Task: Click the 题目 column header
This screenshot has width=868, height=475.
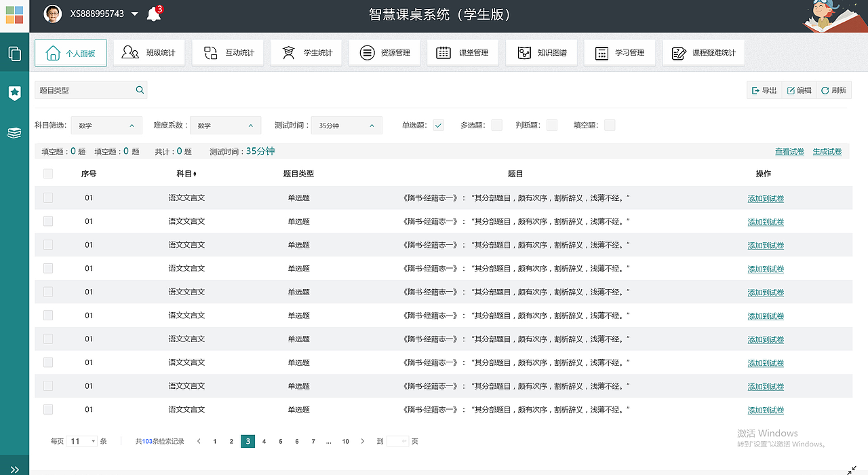Action: 515,174
